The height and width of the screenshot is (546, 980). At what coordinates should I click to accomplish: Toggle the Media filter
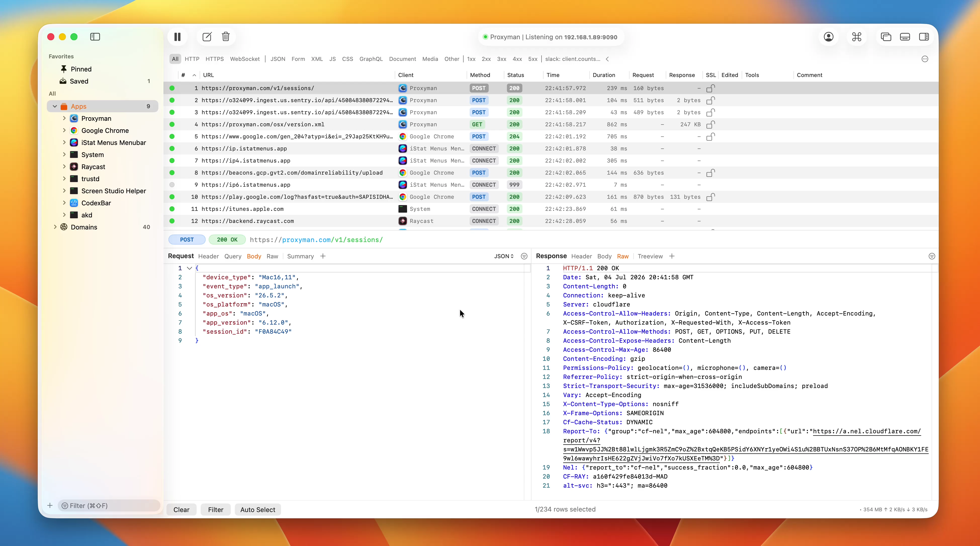click(430, 59)
